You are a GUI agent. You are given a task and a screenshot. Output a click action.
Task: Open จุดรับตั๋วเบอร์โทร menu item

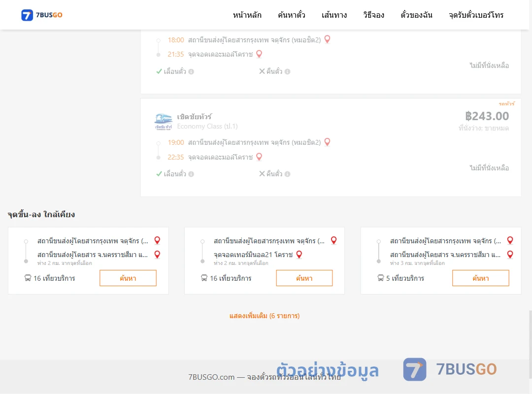[x=476, y=15]
